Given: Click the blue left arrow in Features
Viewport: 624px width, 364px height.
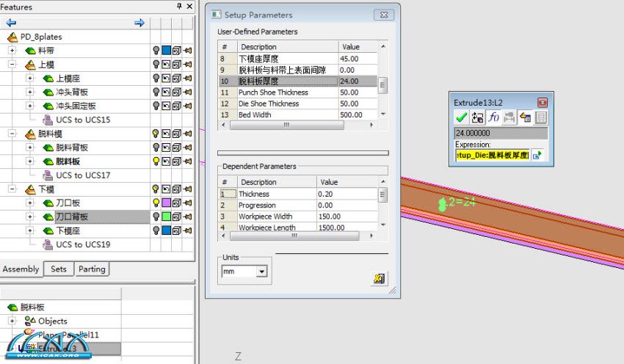Looking at the screenshot, I should (11, 23).
